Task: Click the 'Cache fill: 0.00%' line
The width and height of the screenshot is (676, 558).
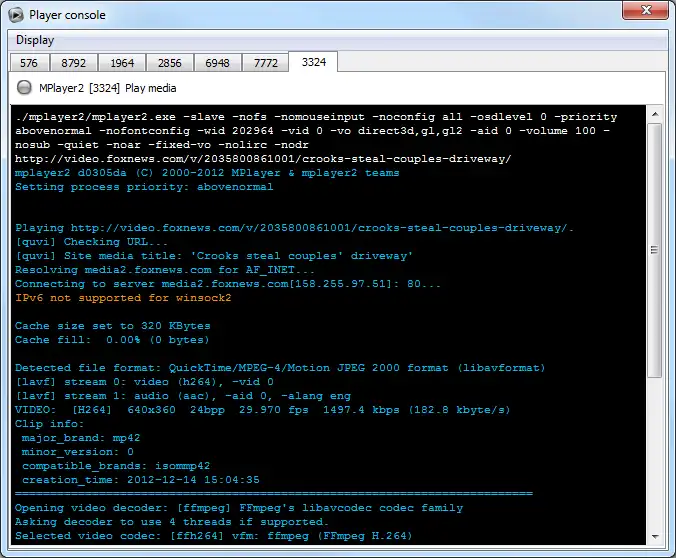Action: click(112, 340)
